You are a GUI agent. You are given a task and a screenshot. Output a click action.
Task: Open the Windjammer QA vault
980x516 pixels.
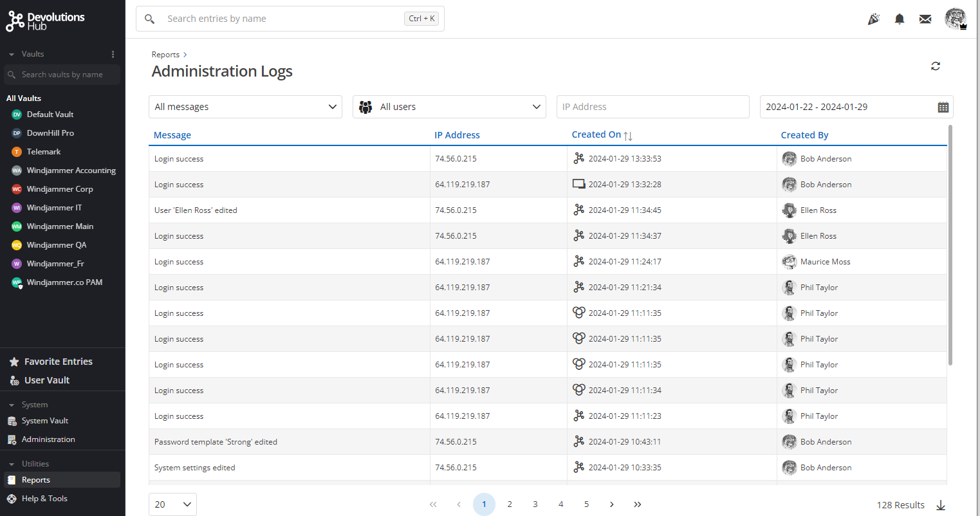click(x=57, y=245)
